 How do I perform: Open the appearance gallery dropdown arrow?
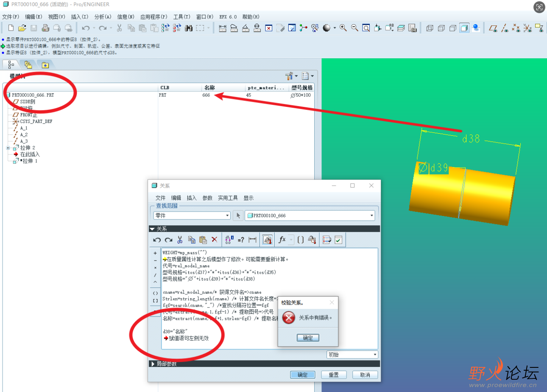pos(335,28)
